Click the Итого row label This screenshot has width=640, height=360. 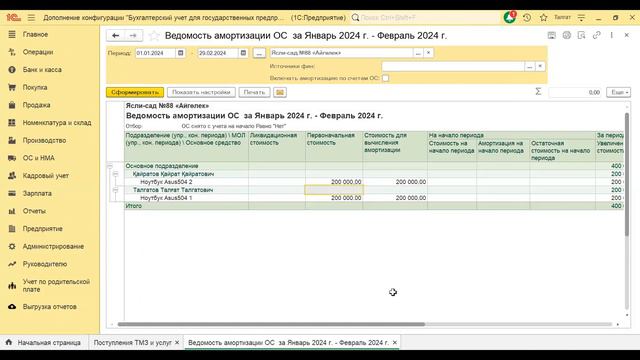pos(133,206)
